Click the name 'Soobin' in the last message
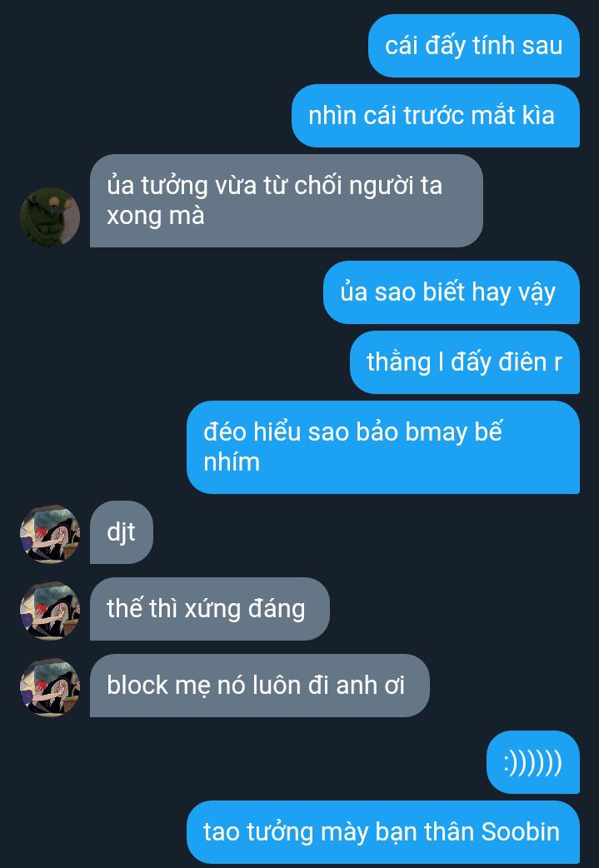This screenshot has width=599, height=868. click(521, 832)
